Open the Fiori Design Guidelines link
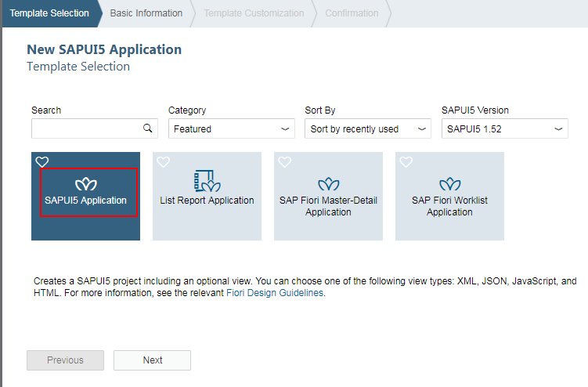The height and width of the screenshot is (387, 588). click(275, 294)
